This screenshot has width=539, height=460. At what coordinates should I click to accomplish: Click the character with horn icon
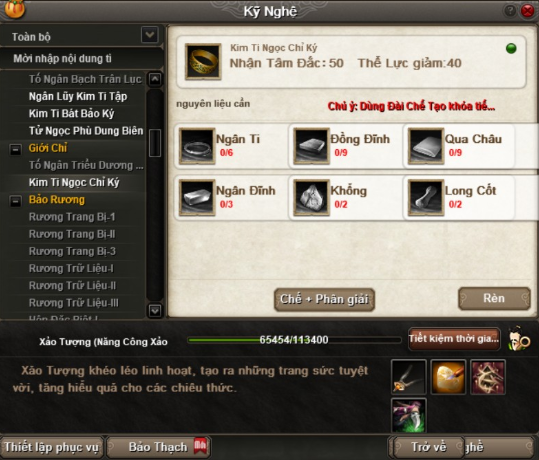point(519,339)
